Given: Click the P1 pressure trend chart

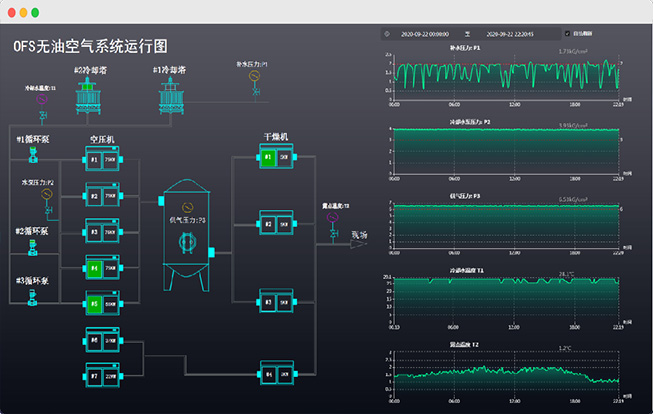Looking at the screenshot, I should pyautogui.click(x=506, y=75).
